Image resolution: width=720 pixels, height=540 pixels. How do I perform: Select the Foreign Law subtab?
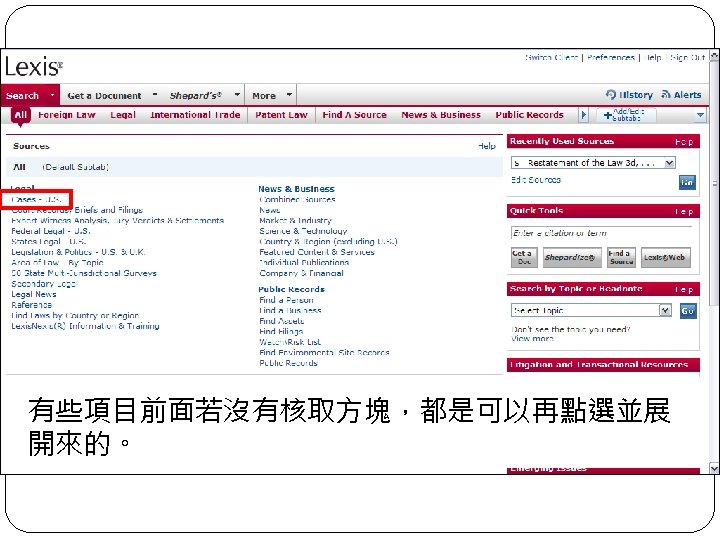point(67,115)
